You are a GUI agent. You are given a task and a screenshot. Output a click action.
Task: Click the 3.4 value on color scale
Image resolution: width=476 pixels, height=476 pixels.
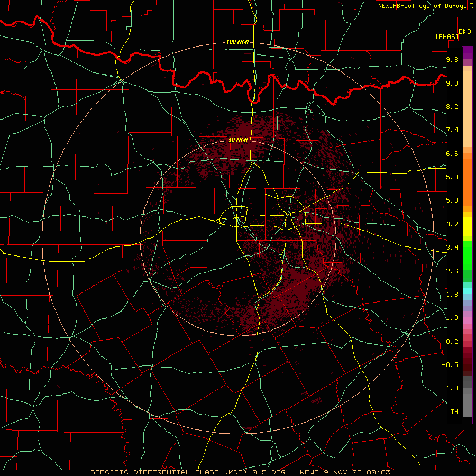(452, 248)
